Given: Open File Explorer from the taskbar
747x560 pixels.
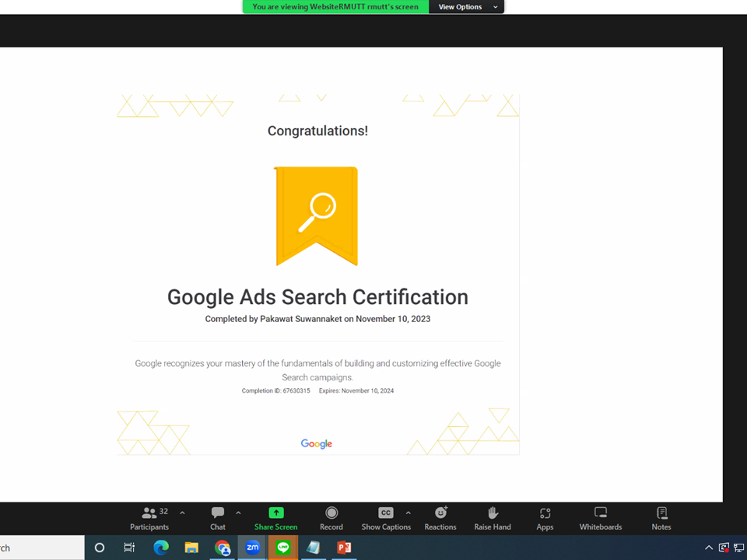Looking at the screenshot, I should [x=191, y=548].
